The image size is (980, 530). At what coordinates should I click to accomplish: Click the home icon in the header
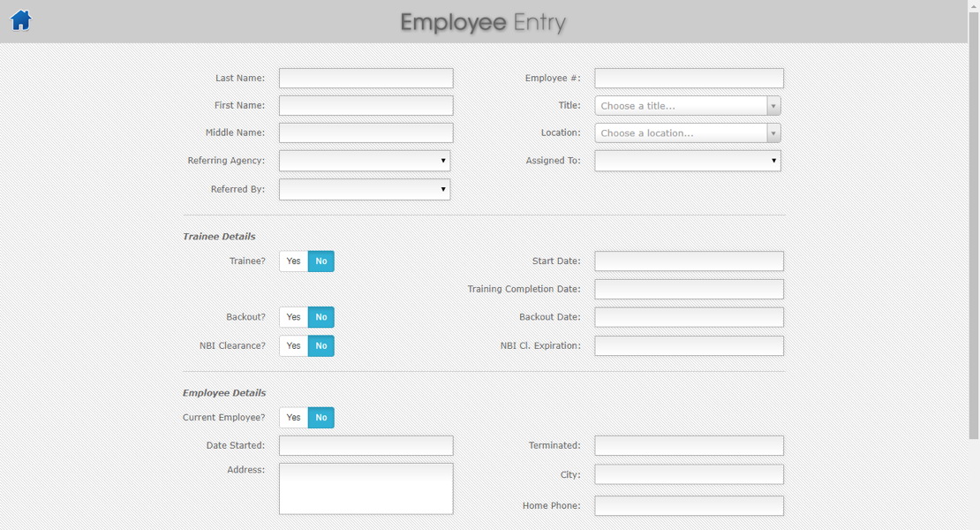(x=20, y=20)
